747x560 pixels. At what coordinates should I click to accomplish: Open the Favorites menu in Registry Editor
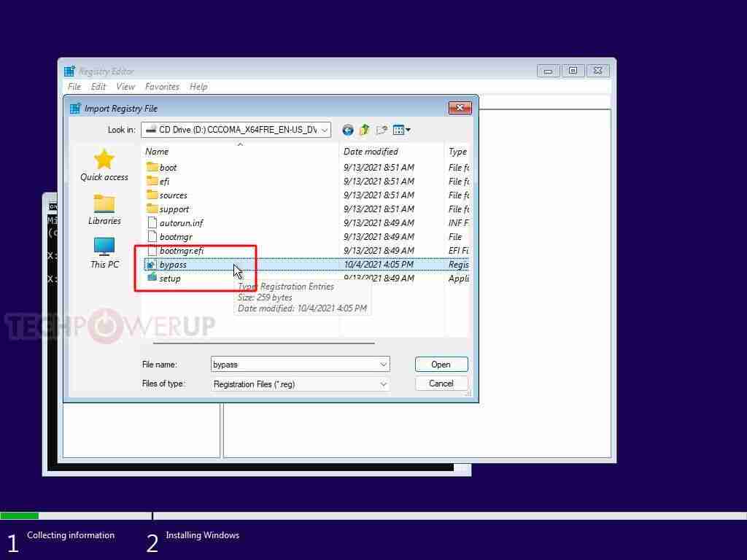tap(161, 86)
